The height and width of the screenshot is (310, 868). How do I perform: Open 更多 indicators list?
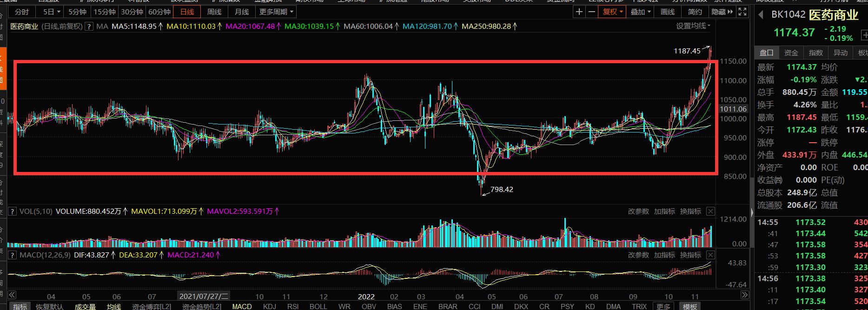(663, 306)
